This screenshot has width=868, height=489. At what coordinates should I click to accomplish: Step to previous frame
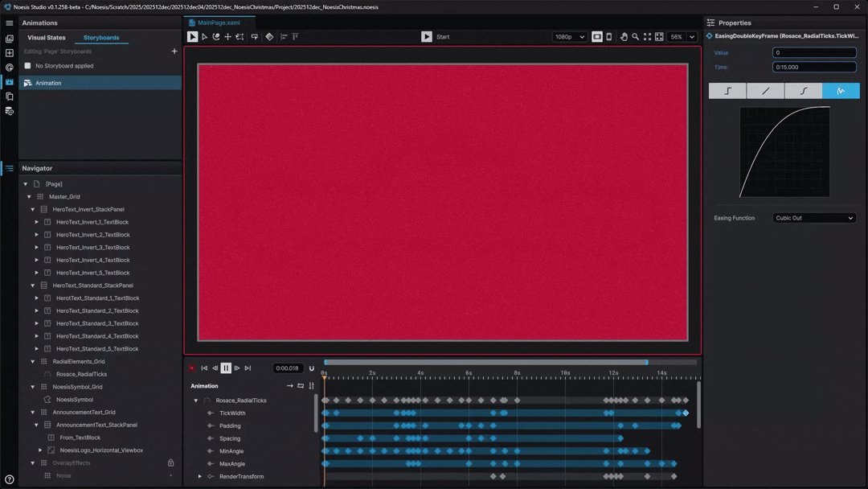pos(215,368)
